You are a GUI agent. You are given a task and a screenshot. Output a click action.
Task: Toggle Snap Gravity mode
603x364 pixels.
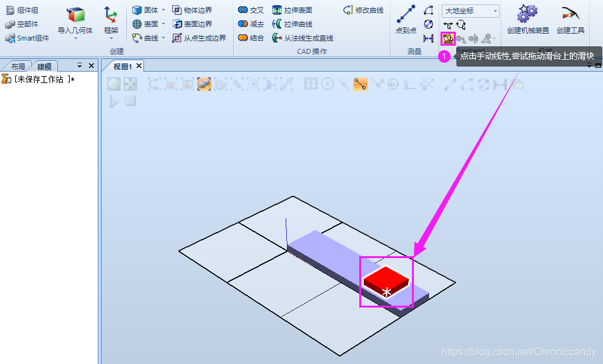pos(394,84)
